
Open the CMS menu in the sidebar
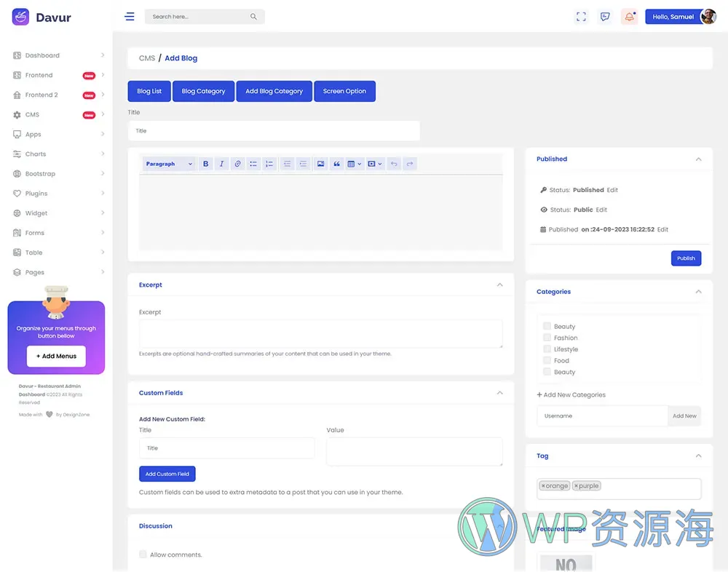coord(32,114)
